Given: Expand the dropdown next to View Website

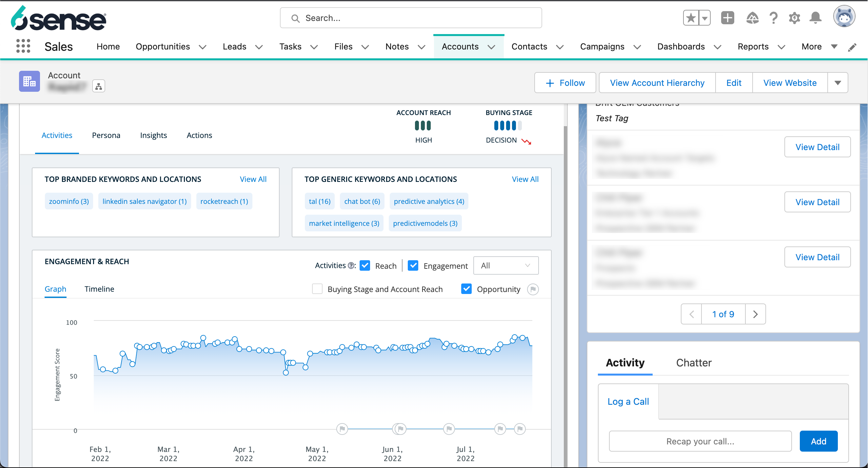Looking at the screenshot, I should click(838, 83).
